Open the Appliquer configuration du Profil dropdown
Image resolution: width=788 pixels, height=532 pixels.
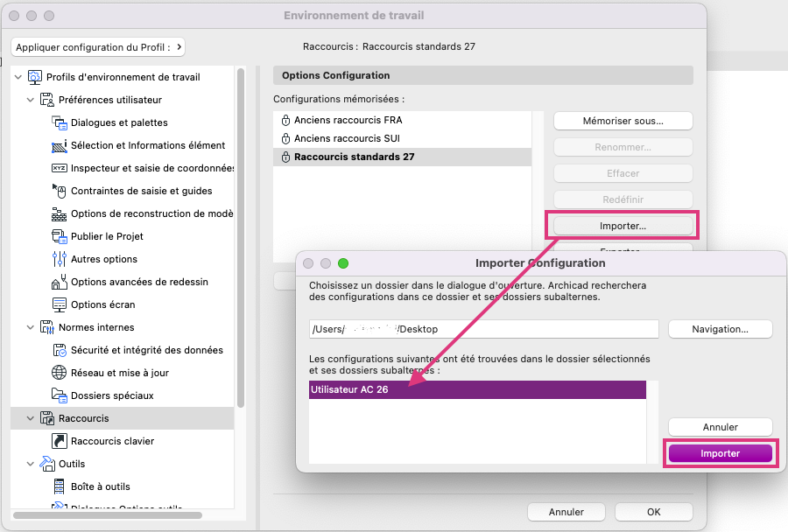[x=98, y=47]
